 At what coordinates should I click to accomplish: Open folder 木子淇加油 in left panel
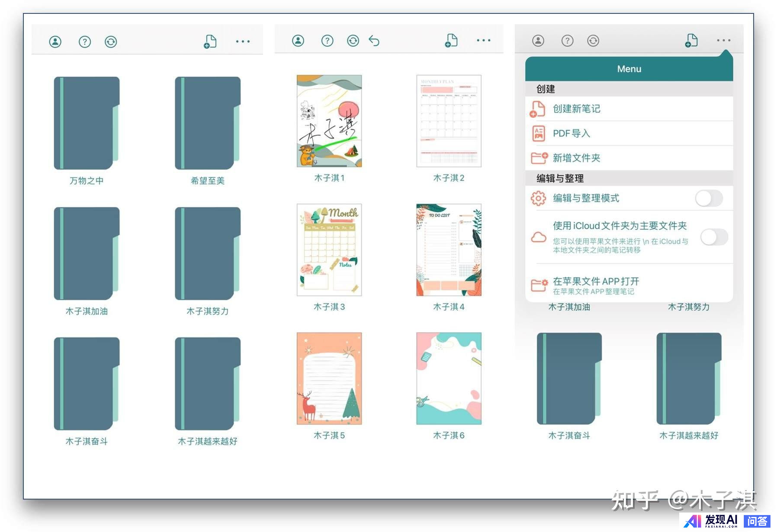[x=87, y=253]
